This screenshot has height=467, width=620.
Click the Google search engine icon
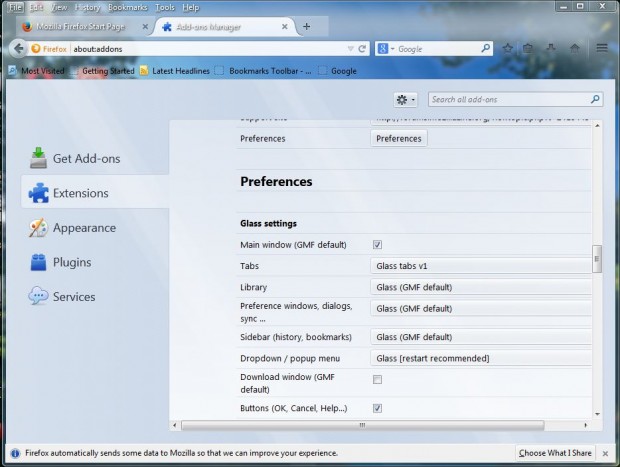(x=383, y=49)
